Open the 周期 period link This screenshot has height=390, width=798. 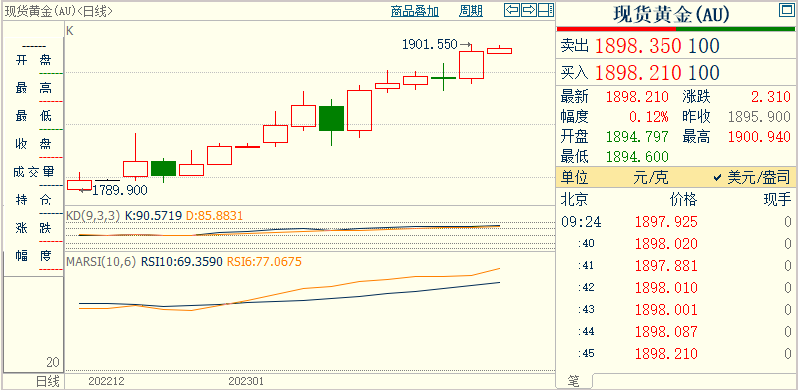tap(471, 11)
